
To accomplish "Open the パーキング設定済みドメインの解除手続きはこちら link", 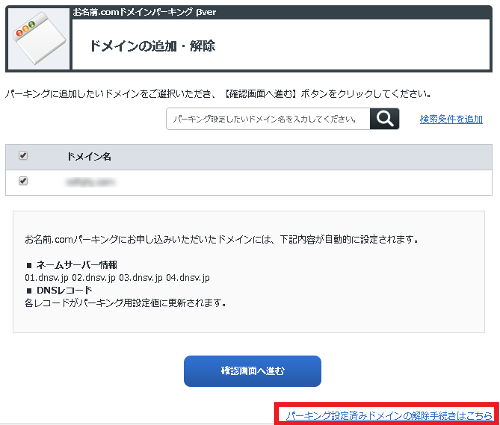I will coord(389,416).
